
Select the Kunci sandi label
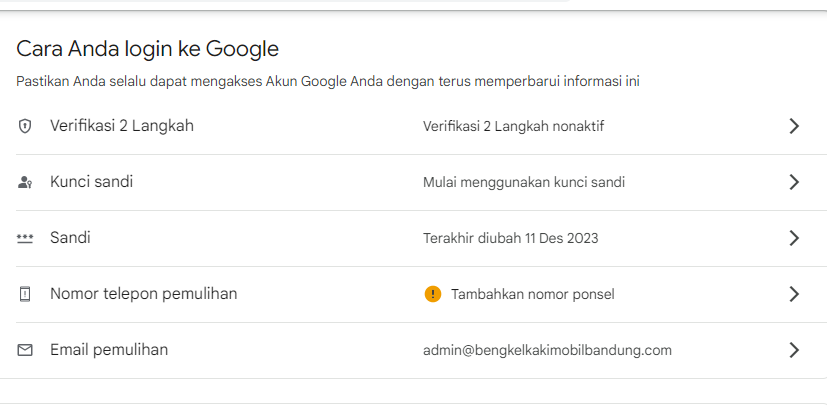[91, 182]
